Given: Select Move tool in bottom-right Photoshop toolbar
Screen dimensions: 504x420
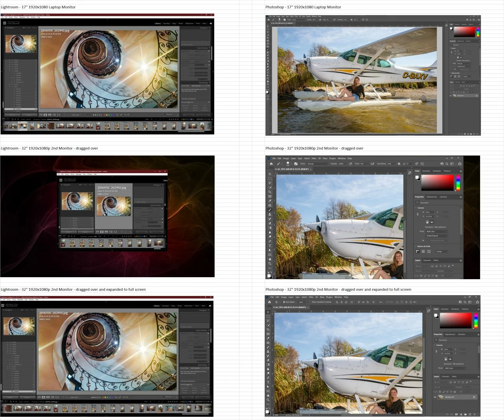Looking at the screenshot, I should click(x=268, y=312).
